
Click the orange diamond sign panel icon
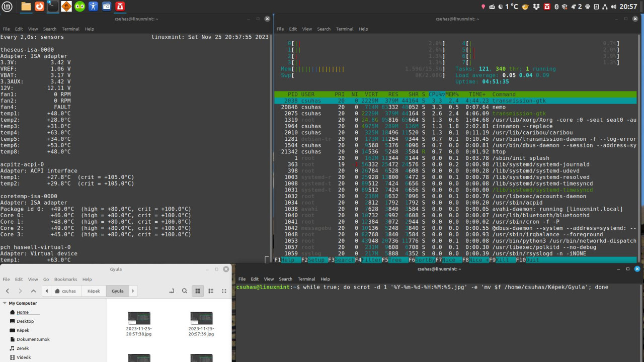click(66, 7)
